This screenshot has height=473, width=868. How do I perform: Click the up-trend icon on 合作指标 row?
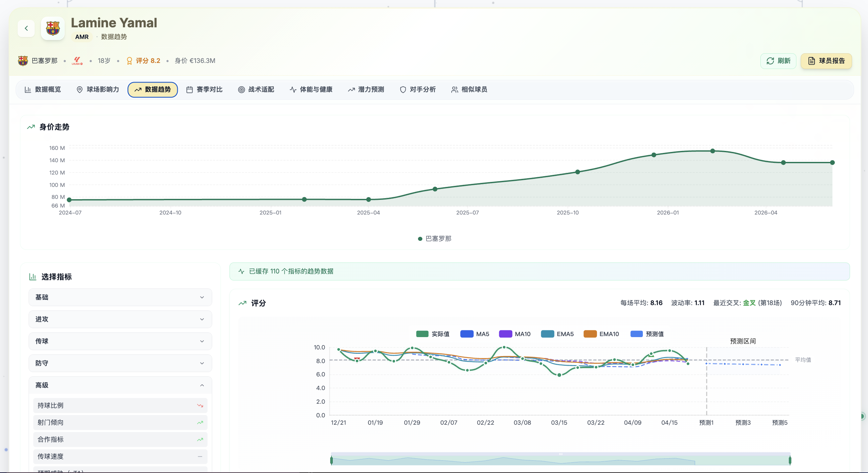[200, 439]
